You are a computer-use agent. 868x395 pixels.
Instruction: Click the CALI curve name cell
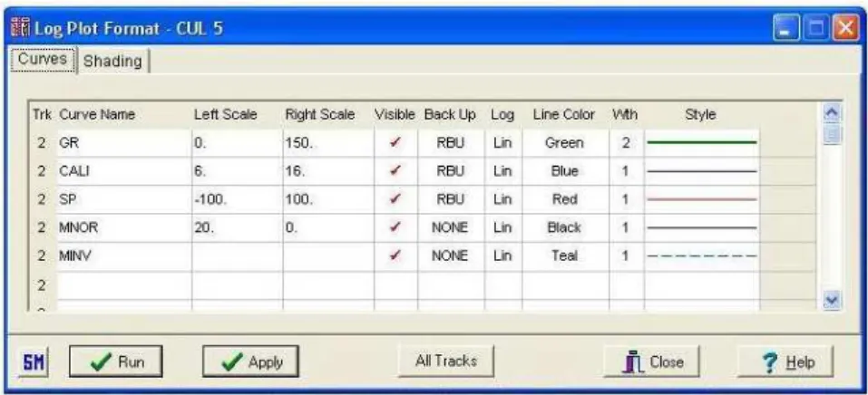pyautogui.click(x=123, y=171)
